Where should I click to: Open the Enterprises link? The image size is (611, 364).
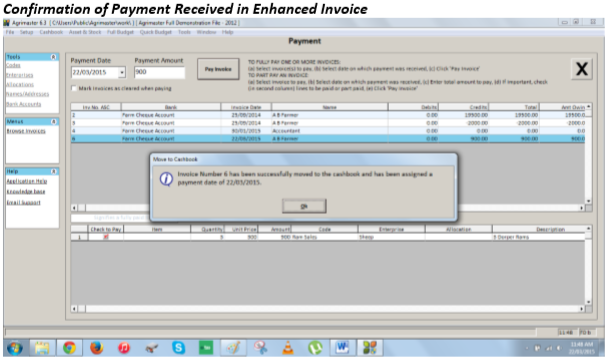[19, 75]
